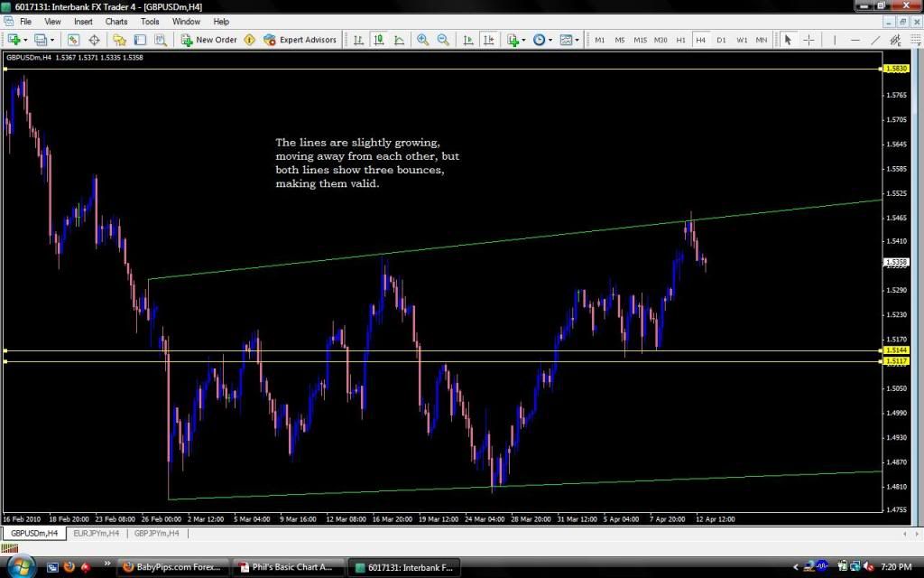Image resolution: width=924 pixels, height=578 pixels.
Task: Open the Tools menu
Action: (150, 22)
